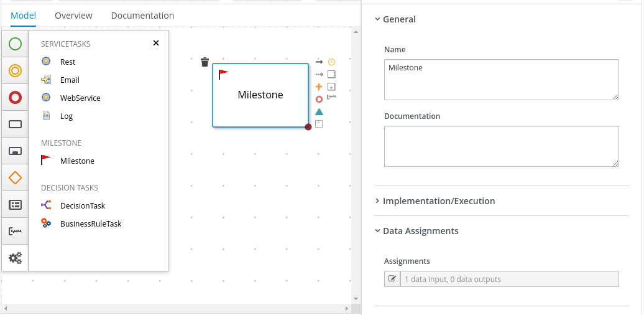
Task: Open the Intermediate Events palette category
Action: [x=15, y=70]
